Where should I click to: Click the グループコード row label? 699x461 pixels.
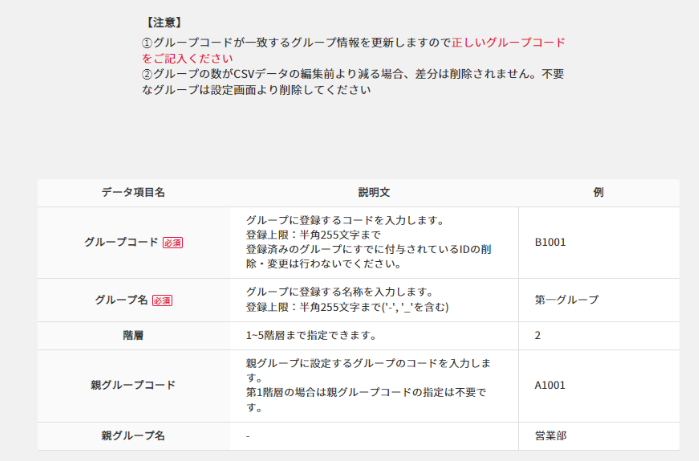pos(122,243)
